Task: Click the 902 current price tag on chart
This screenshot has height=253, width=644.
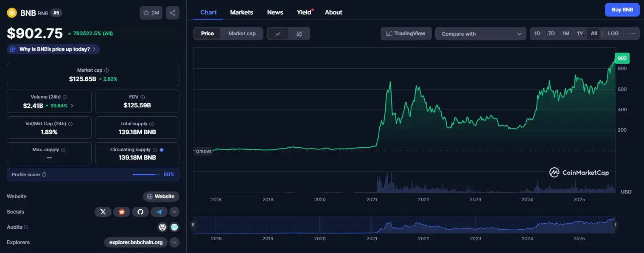Action: tap(622, 58)
